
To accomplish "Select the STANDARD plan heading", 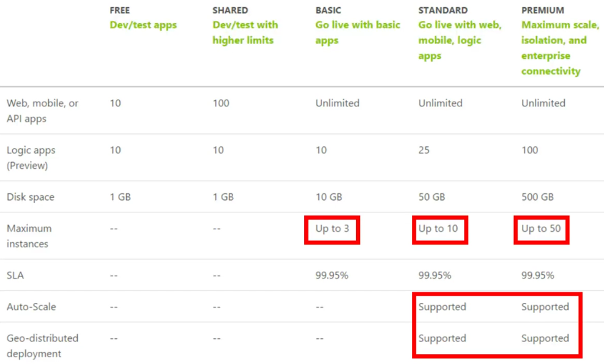I will [443, 10].
